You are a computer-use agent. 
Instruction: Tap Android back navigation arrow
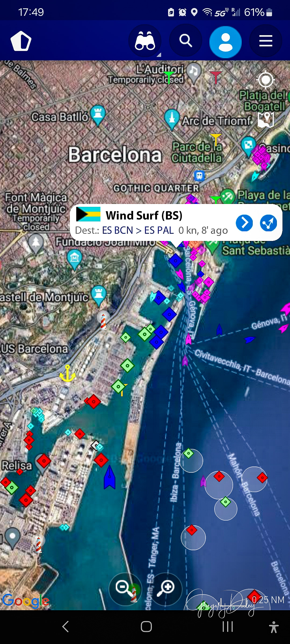(x=66, y=627)
